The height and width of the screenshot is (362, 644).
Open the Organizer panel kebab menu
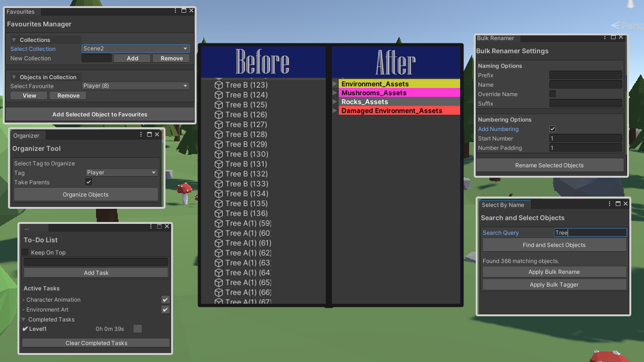pos(140,134)
